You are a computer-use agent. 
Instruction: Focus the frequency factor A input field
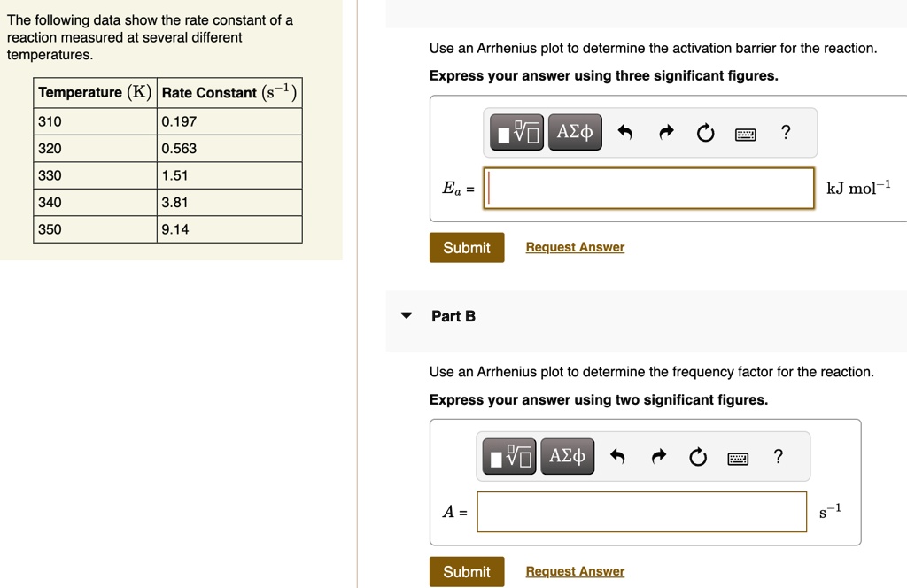641,512
